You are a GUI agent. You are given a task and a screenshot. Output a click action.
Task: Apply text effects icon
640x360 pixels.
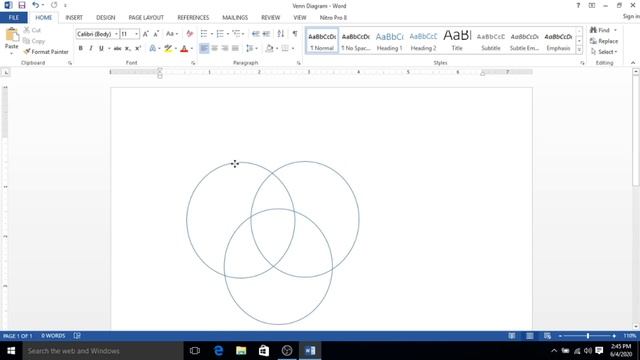pyautogui.click(x=153, y=49)
